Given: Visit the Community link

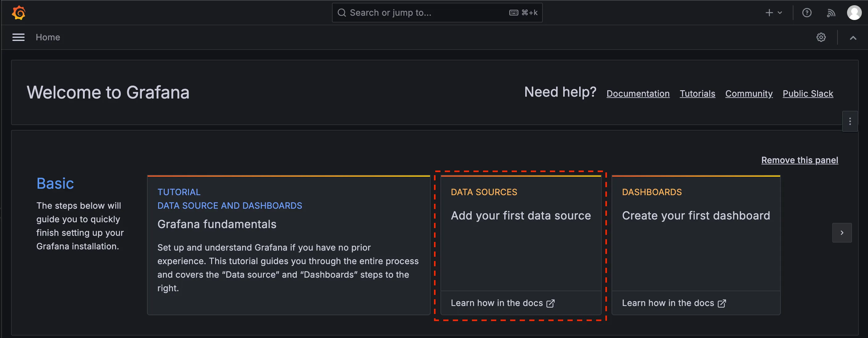Looking at the screenshot, I should point(749,94).
